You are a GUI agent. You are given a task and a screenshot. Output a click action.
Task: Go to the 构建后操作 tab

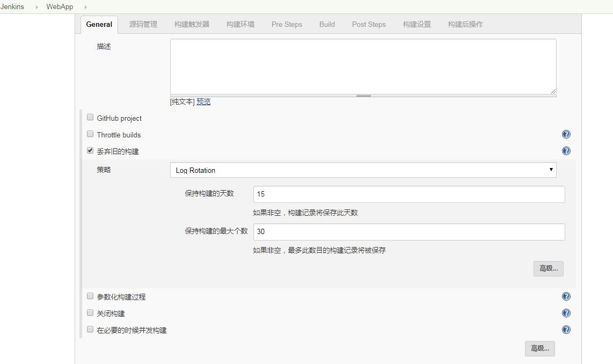[465, 24]
